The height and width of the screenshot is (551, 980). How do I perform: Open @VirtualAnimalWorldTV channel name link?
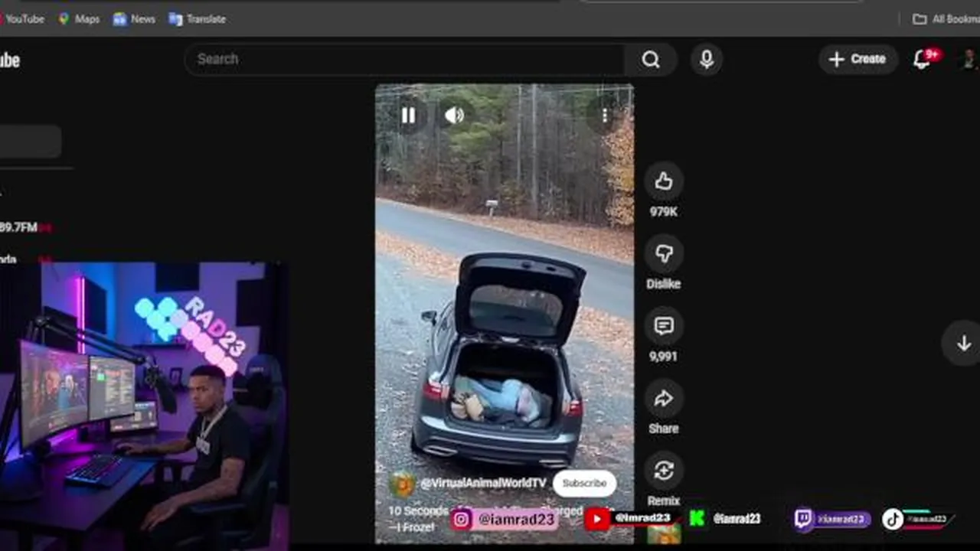[x=483, y=483]
